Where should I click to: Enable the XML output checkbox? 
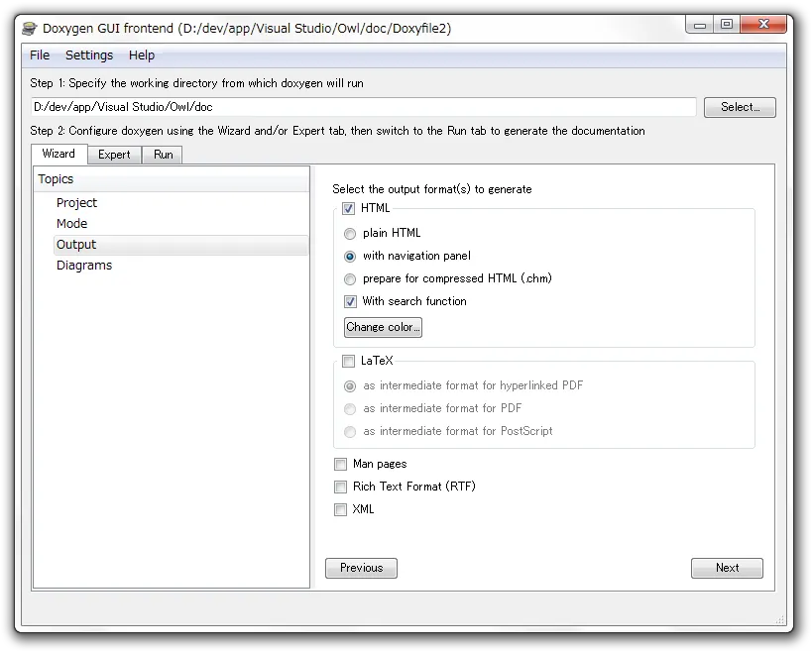340,509
